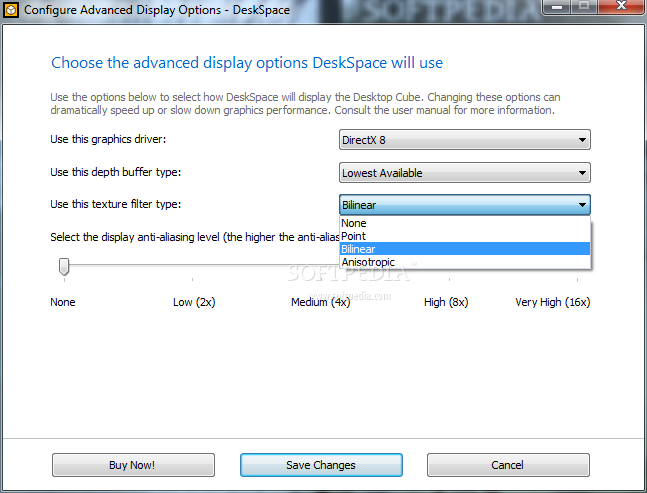Click the Buy Now! button
Screen dimensions: 647x493
[133, 465]
